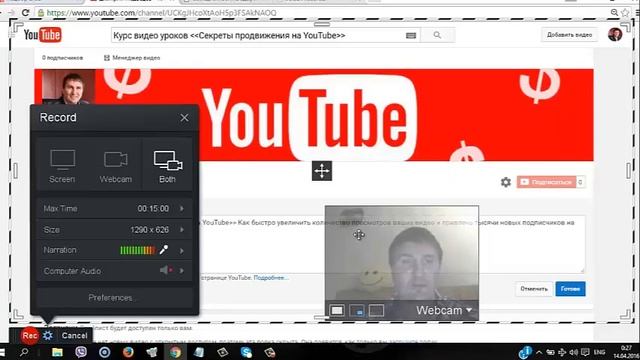Select full-size webcam layout option
This screenshot has height=360, width=640.
point(376,311)
